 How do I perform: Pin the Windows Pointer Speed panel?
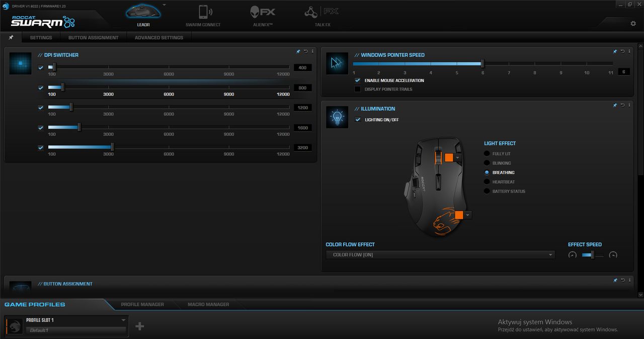point(615,51)
